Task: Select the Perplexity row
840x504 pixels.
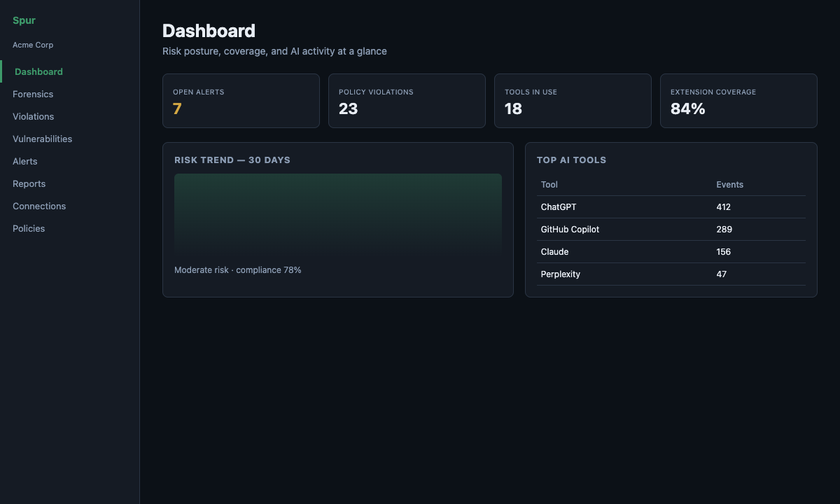Action: pos(671,274)
